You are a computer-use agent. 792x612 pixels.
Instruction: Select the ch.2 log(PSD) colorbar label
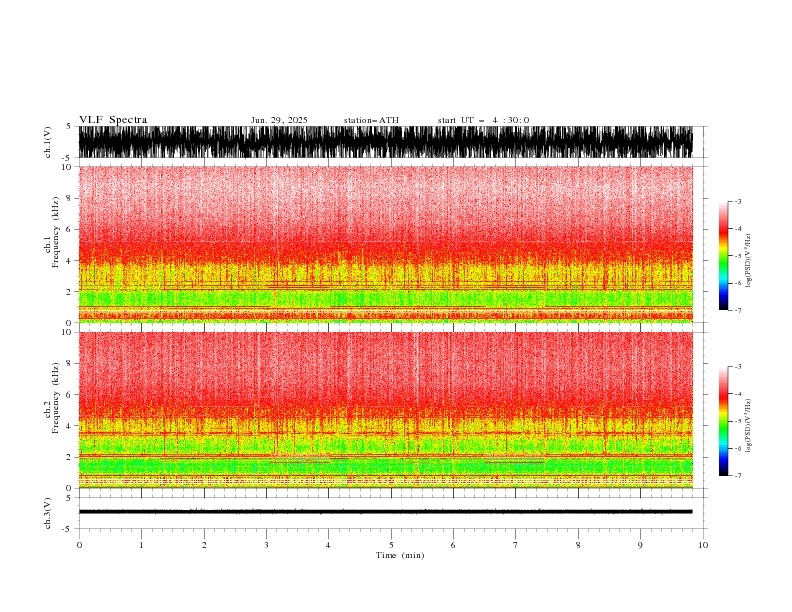[x=748, y=426]
